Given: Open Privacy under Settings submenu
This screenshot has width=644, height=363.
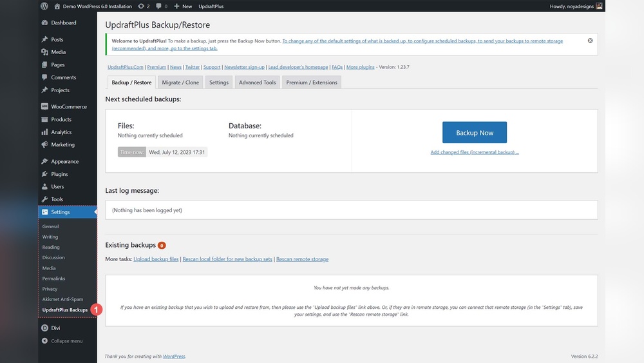Looking at the screenshot, I should [50, 289].
